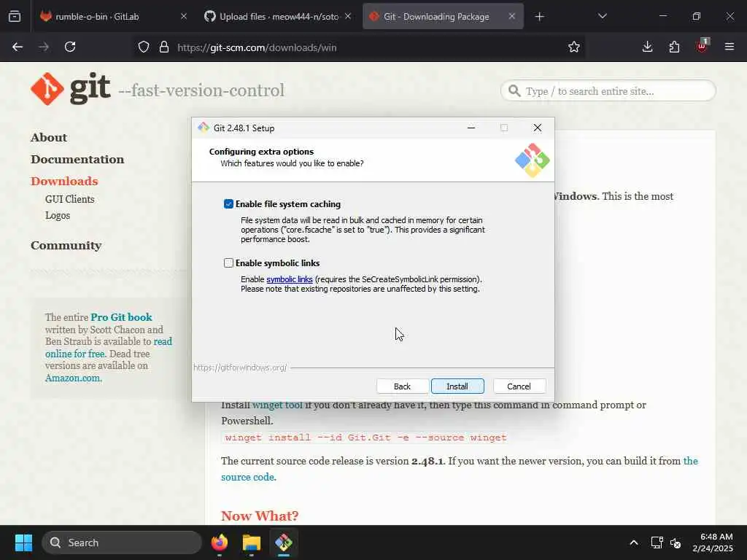Viewport: 747px width, 560px height.
Task: Show hidden system tray icons
Action: (634, 542)
